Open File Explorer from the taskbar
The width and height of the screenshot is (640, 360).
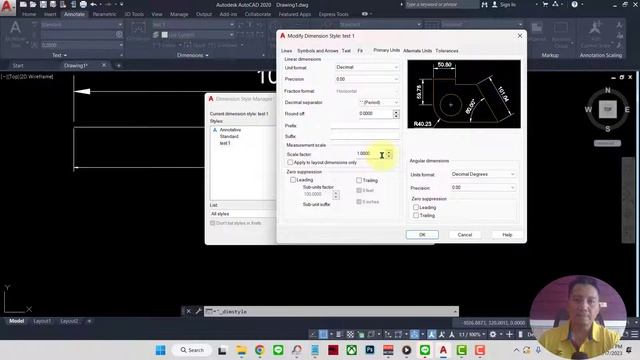point(241,350)
